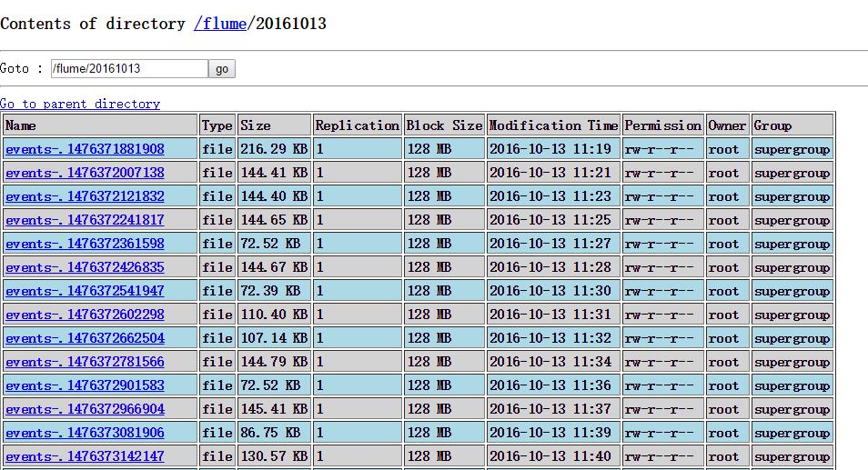Screen dimensions: 868x470
Task: Select the 72.39 KB size cell
Action: click(x=274, y=292)
